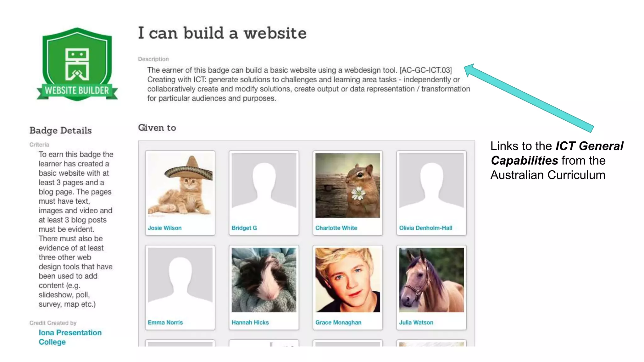Open Josie Wilson's cat profile picture
644x362 pixels.
180,185
